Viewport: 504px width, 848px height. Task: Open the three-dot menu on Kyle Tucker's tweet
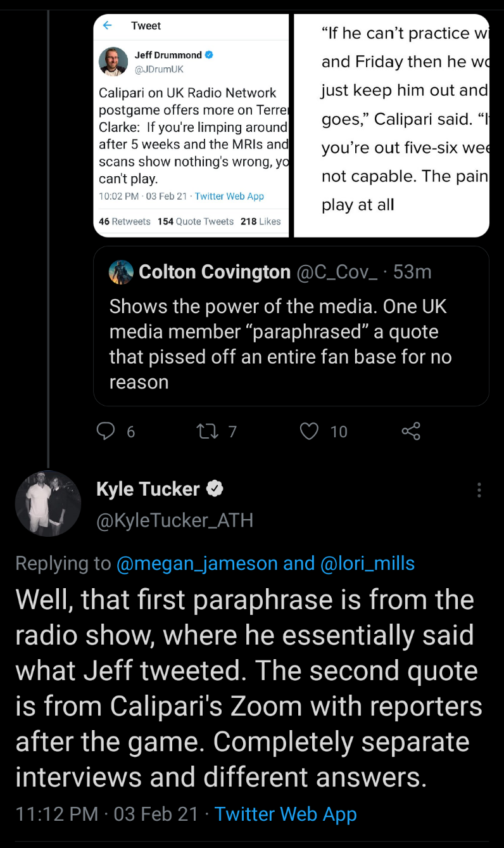[x=479, y=490]
